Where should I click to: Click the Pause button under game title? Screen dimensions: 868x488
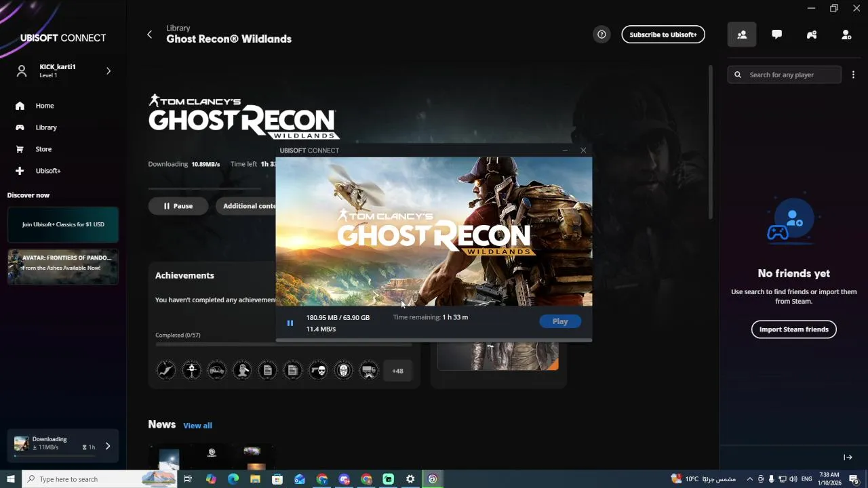click(178, 206)
